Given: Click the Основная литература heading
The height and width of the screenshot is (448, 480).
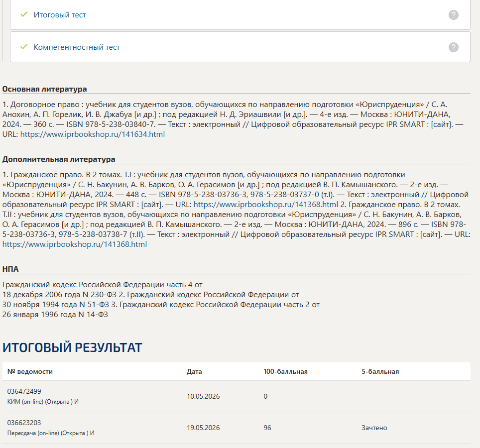Looking at the screenshot, I should pos(45,89).
